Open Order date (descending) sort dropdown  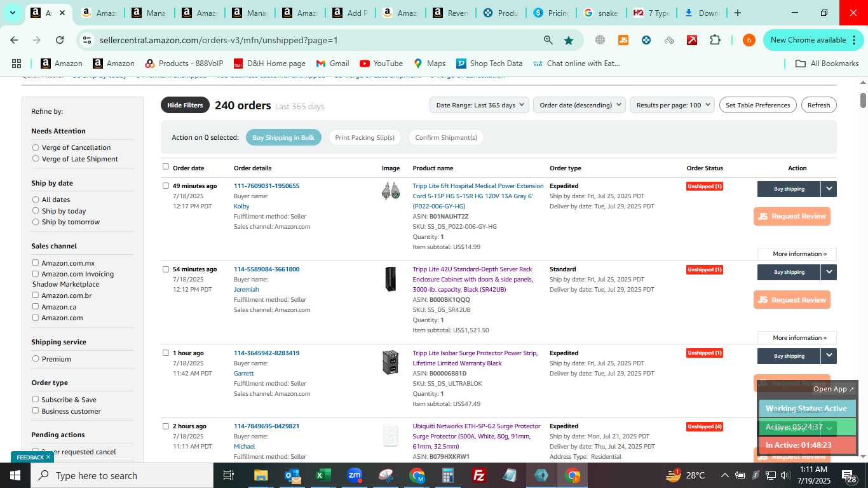tap(580, 105)
